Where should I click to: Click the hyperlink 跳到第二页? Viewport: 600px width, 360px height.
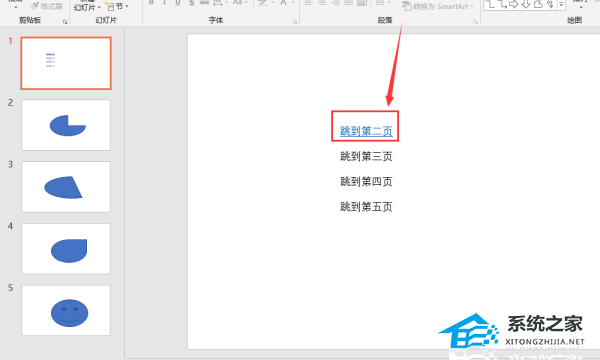[x=366, y=131]
